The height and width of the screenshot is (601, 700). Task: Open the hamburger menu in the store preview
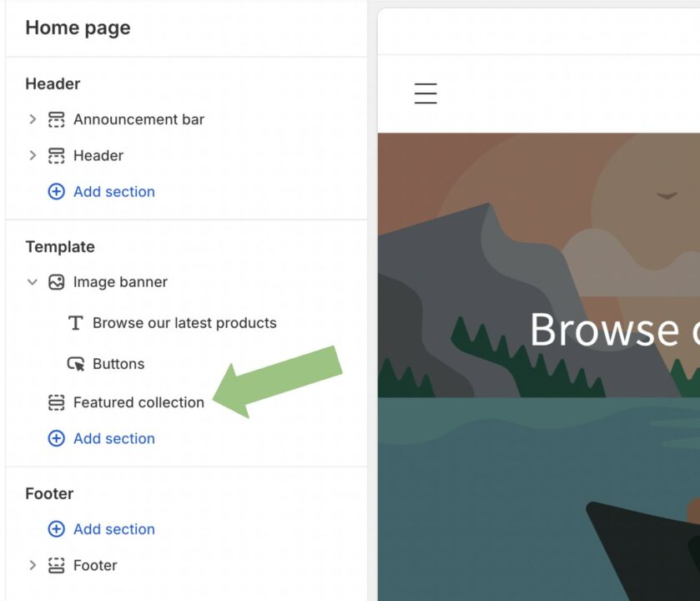pyautogui.click(x=425, y=93)
